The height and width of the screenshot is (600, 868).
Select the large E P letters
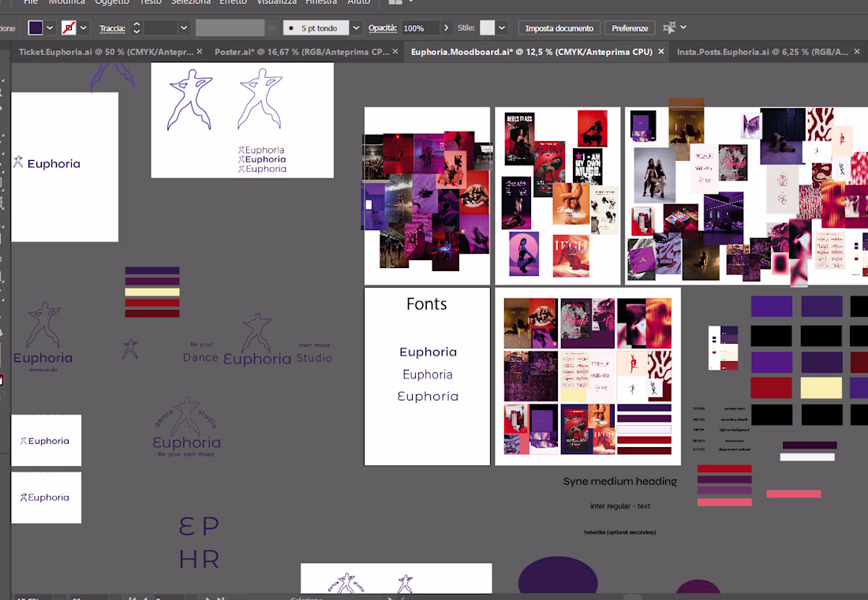(x=200, y=527)
